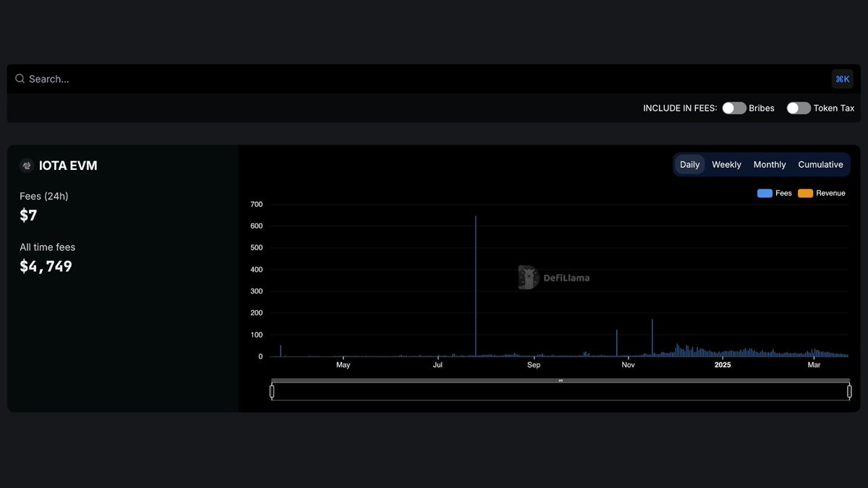The width and height of the screenshot is (868, 488).
Task: Switch to the Monthly chart view
Action: pyautogui.click(x=770, y=164)
